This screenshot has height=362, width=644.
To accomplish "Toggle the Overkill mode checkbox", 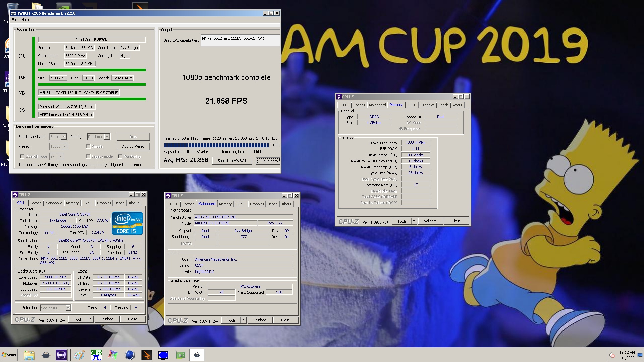I will [x=22, y=156].
